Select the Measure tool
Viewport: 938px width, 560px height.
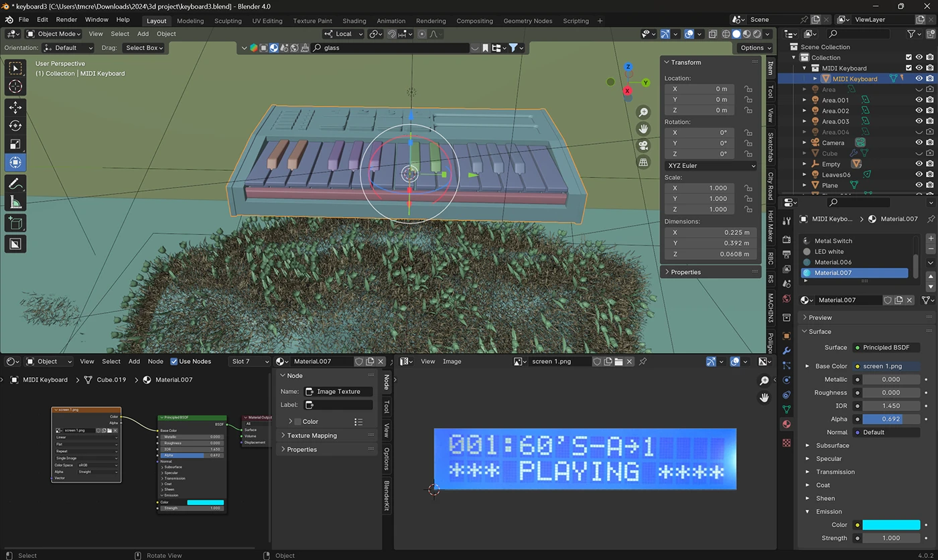pos(15,202)
